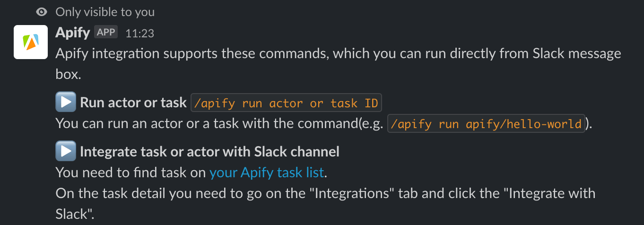The width and height of the screenshot is (644, 225).
Task: Click the 'Only visible to you' label
Action: (105, 12)
